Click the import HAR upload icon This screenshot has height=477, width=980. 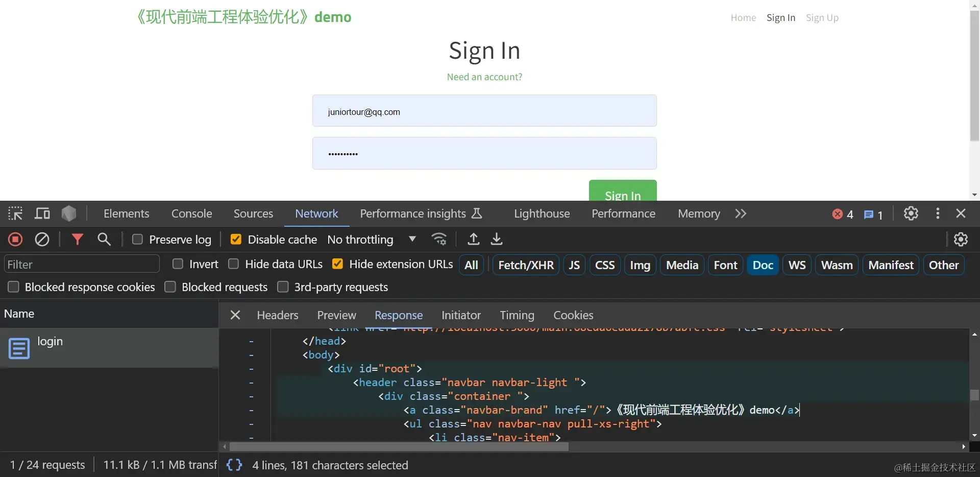(474, 239)
